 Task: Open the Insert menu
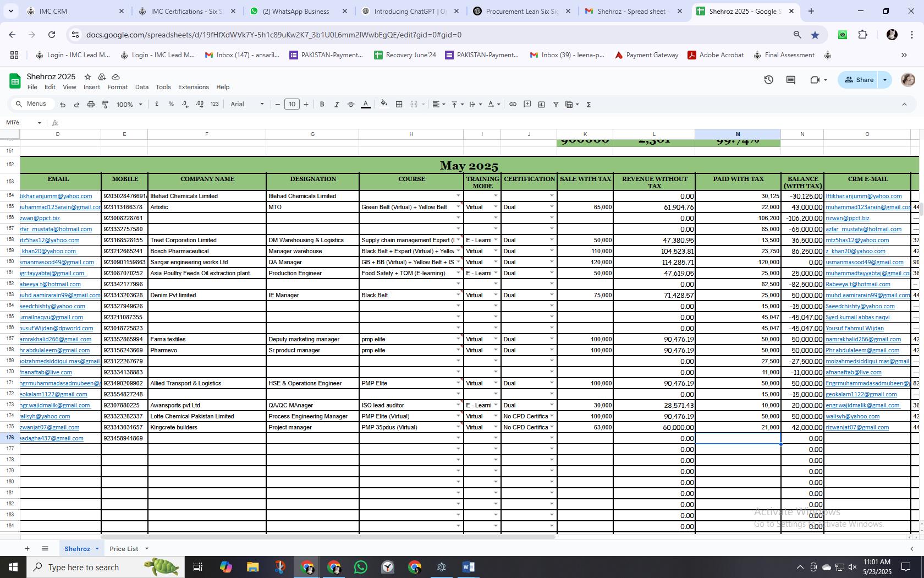pos(92,87)
